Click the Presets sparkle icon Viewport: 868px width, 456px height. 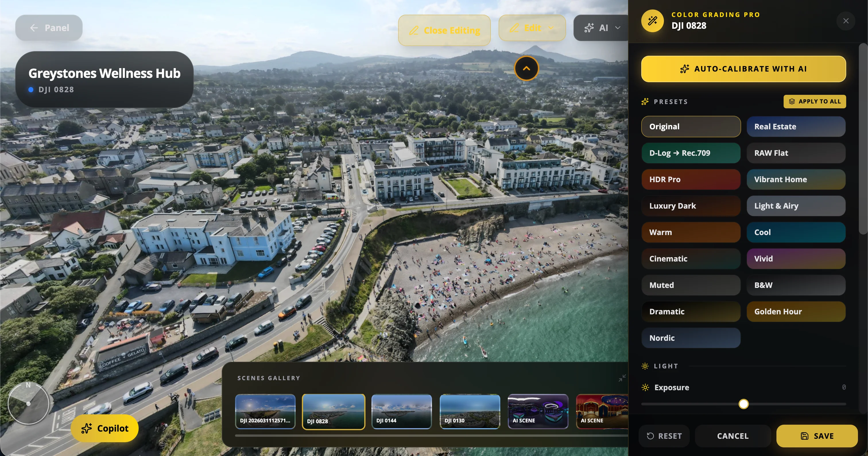645,101
